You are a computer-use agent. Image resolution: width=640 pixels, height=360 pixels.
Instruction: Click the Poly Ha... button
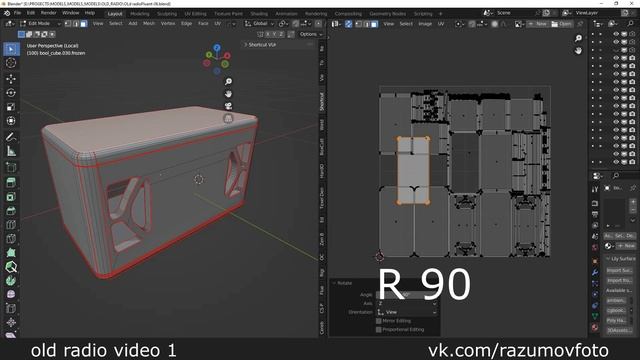click(616, 320)
